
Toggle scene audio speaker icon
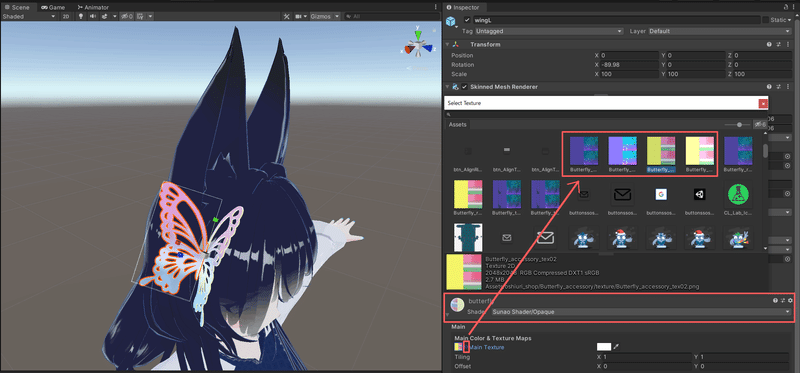click(x=92, y=16)
